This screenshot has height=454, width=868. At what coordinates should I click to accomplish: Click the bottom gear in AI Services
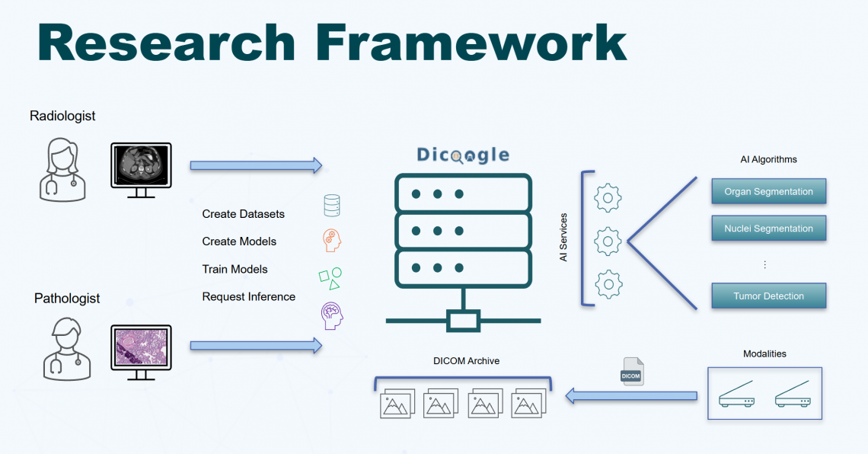(x=608, y=284)
